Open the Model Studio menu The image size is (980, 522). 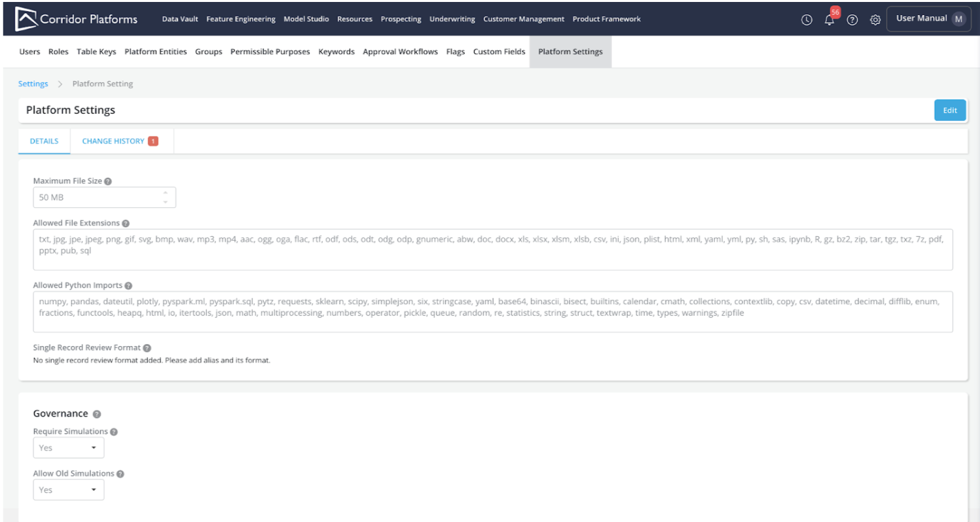click(306, 19)
